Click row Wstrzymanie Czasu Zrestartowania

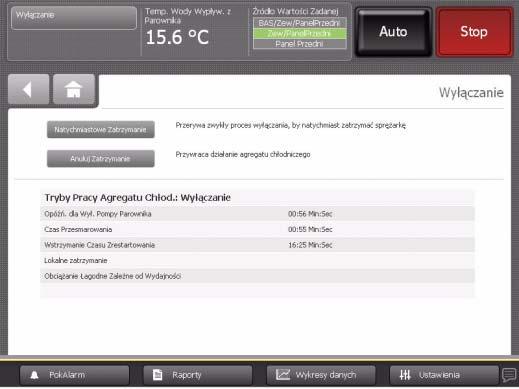pos(257,245)
